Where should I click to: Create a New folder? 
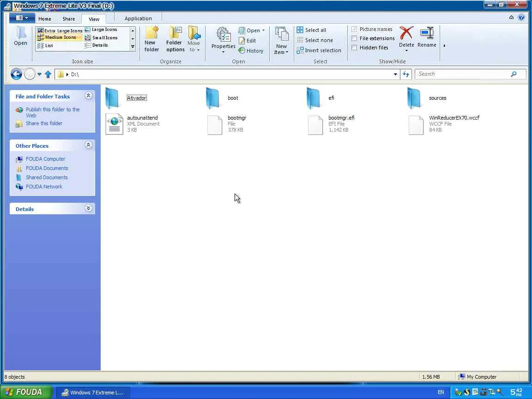[151, 39]
